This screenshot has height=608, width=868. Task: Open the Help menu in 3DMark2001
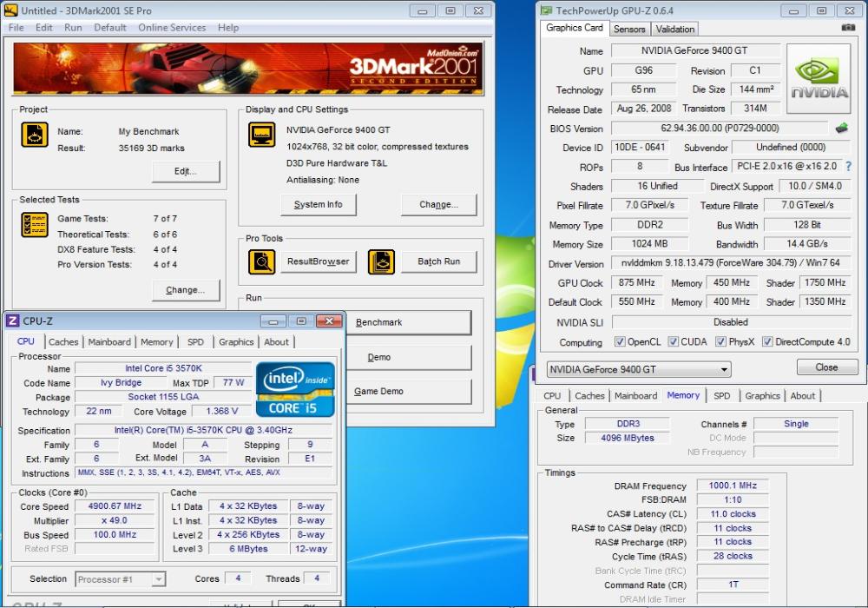pos(228,28)
